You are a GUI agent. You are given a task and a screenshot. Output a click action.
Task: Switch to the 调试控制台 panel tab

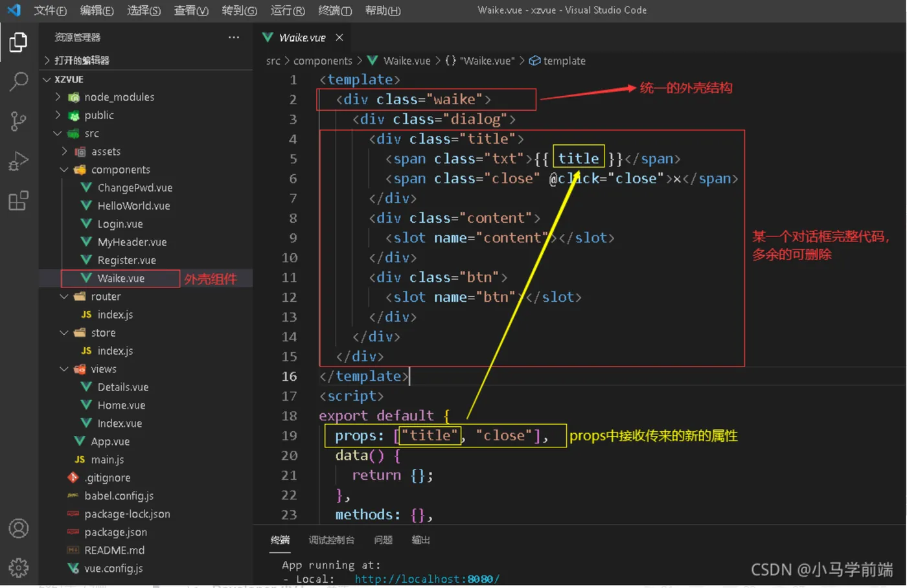(331, 540)
